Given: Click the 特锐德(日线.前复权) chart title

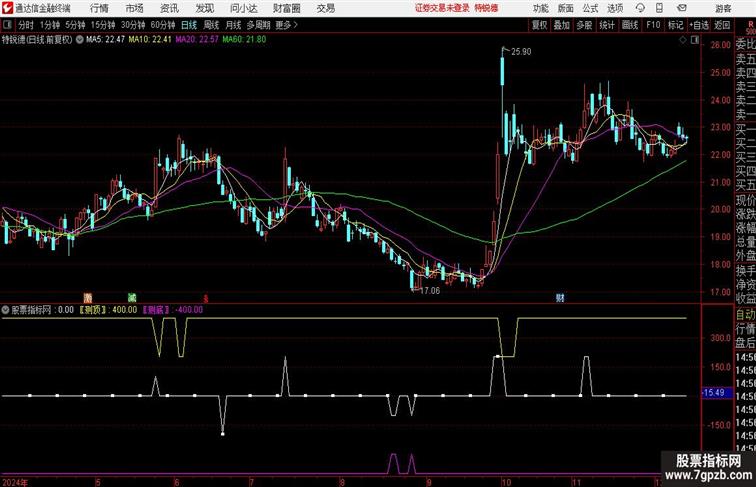Looking at the screenshot, I should click(x=37, y=40).
